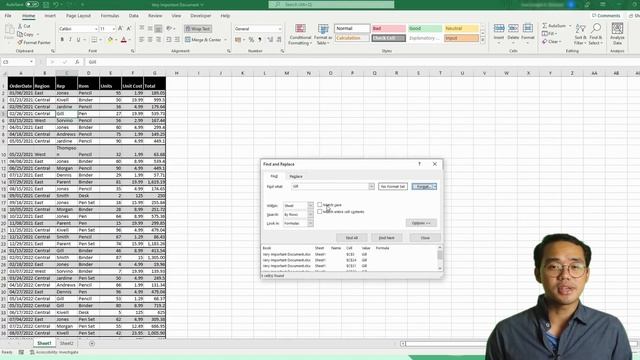640x360 pixels.
Task: Toggle Bold formatting
Action: tap(62, 40)
